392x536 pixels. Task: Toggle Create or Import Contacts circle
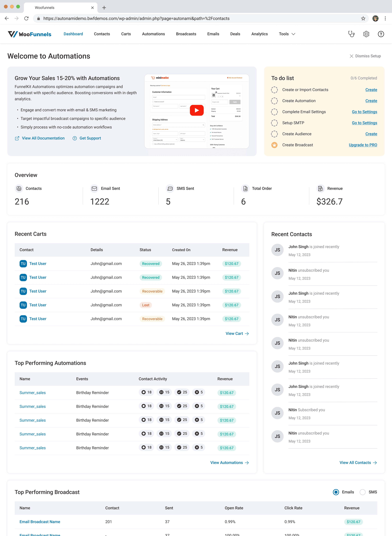tap(274, 90)
